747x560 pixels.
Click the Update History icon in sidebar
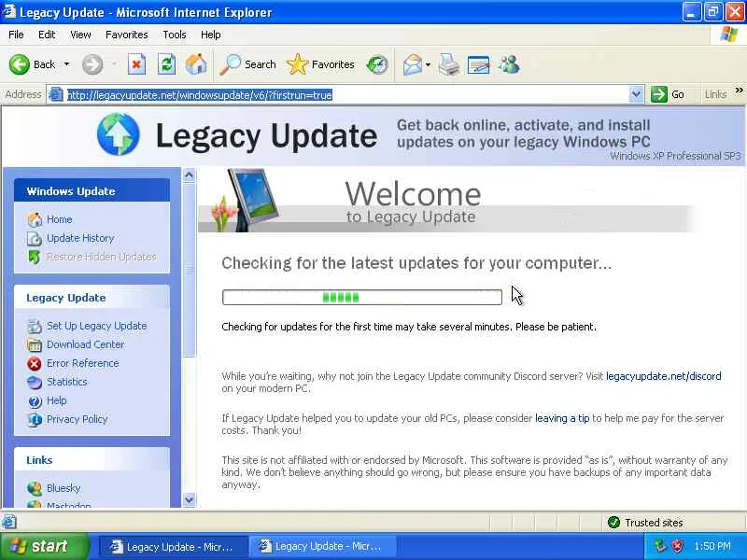click(35, 238)
